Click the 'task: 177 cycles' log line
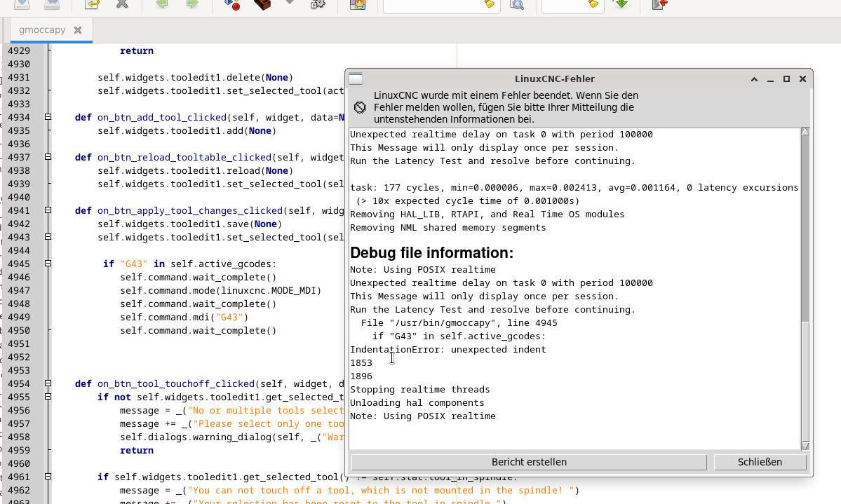The image size is (841, 504). [x=574, y=188]
